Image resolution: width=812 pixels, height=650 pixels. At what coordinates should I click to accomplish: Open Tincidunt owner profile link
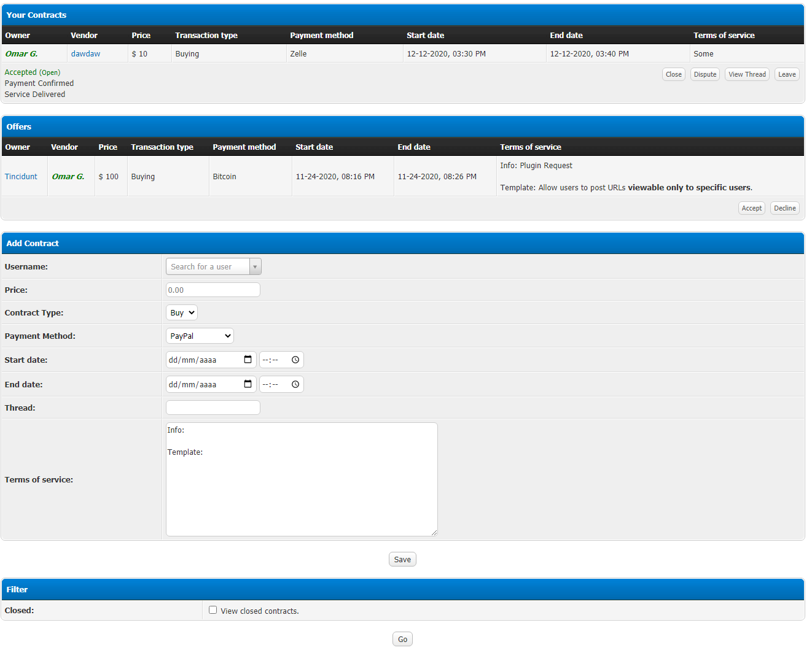(21, 177)
